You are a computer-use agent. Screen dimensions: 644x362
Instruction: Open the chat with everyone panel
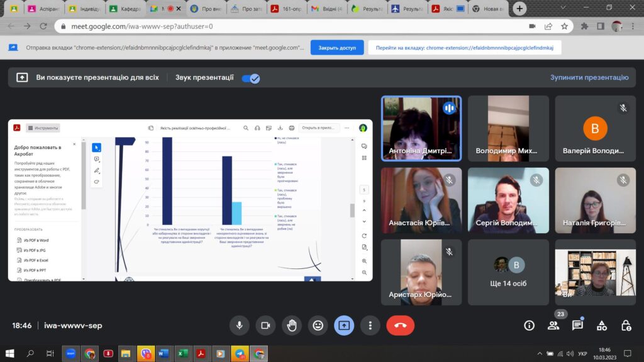pyautogui.click(x=577, y=326)
